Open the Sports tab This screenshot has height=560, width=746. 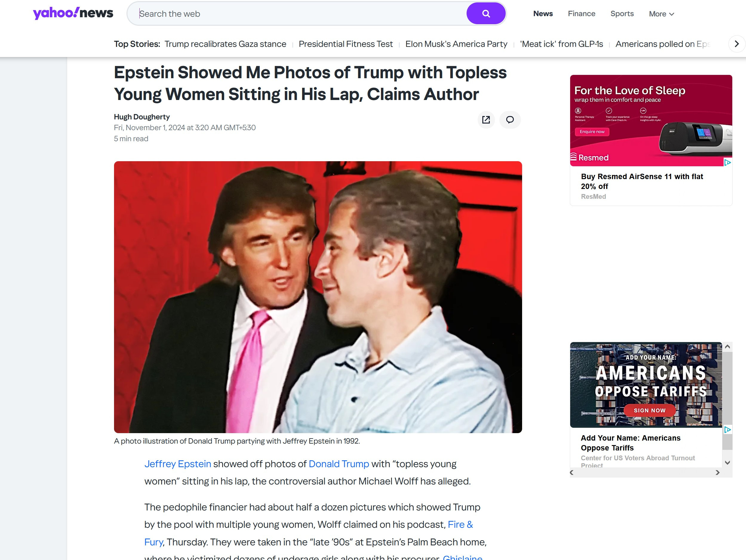pyautogui.click(x=622, y=13)
